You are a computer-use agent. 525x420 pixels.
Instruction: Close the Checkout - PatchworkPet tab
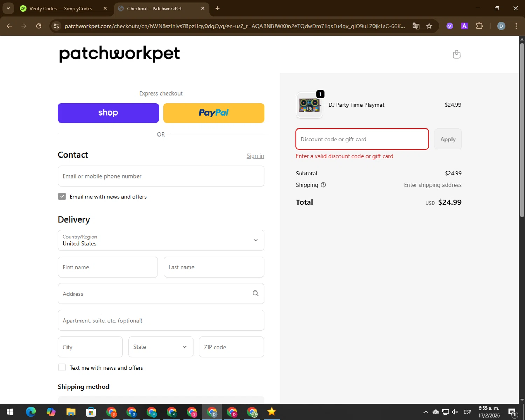203,8
